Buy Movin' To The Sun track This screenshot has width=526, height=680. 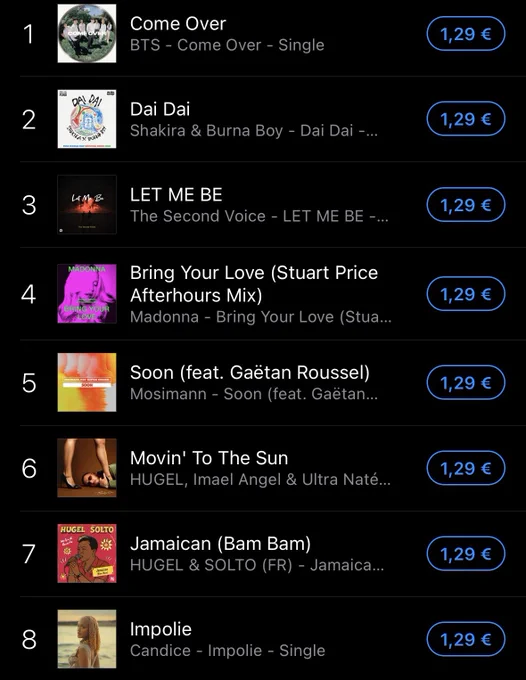pyautogui.click(x=466, y=468)
